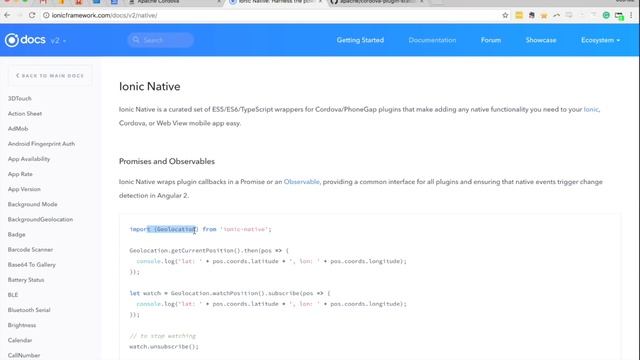Follow the Ionic link in the intro paragraph

(x=591, y=109)
